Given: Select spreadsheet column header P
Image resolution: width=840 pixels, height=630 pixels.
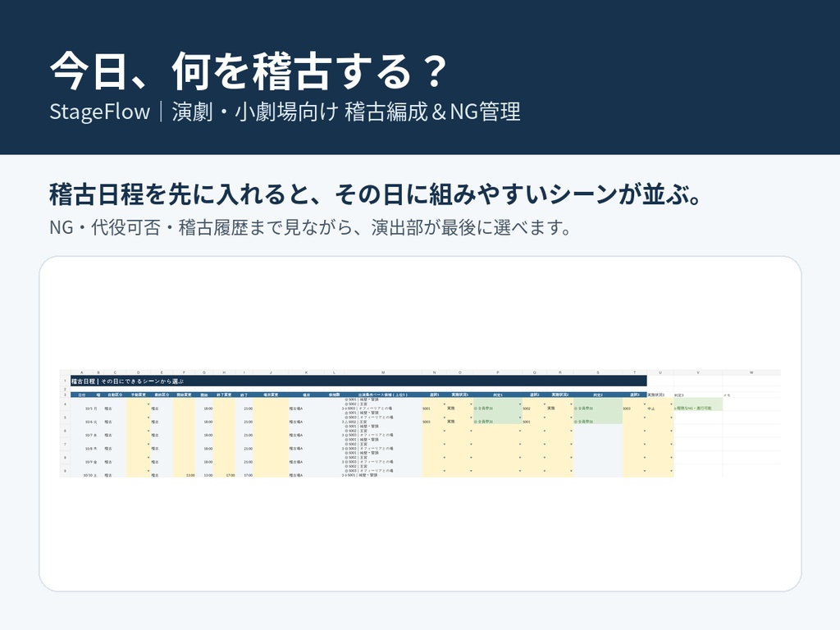Looking at the screenshot, I should 498,372.
